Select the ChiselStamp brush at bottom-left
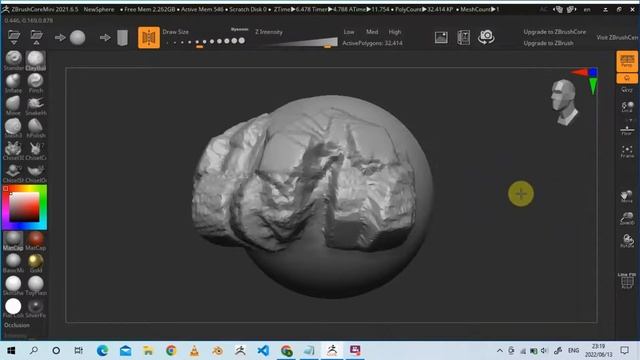The image size is (640, 360). tap(13, 173)
